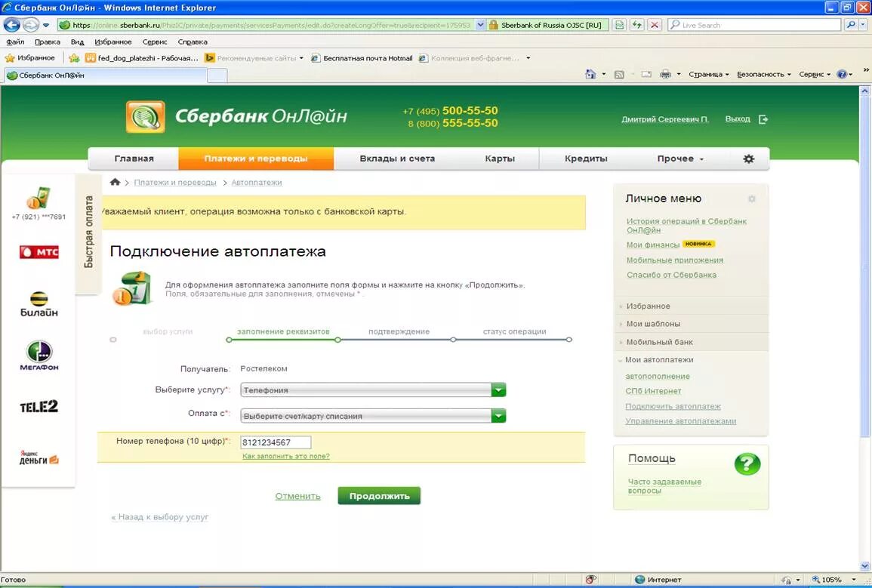Select the Beeline quick payment logo
872x588 pixels.
tap(39, 303)
